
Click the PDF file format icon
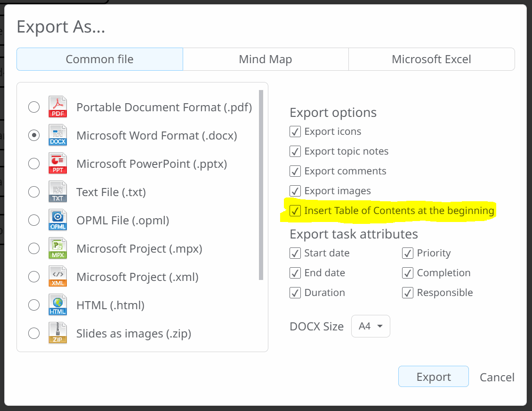(x=58, y=107)
